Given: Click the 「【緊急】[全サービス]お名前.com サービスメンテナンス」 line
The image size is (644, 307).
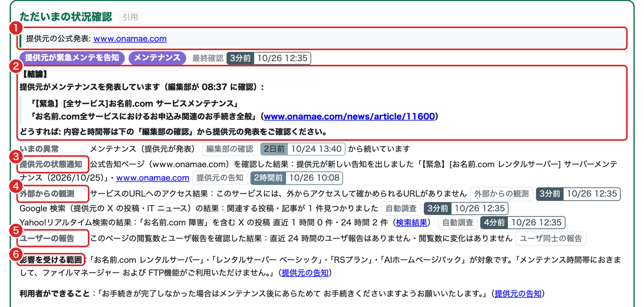Looking at the screenshot, I should click(x=134, y=103).
